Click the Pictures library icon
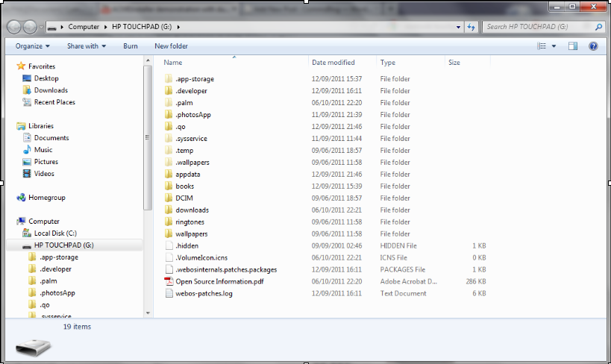Screen dimensions: 611x364 (27, 162)
